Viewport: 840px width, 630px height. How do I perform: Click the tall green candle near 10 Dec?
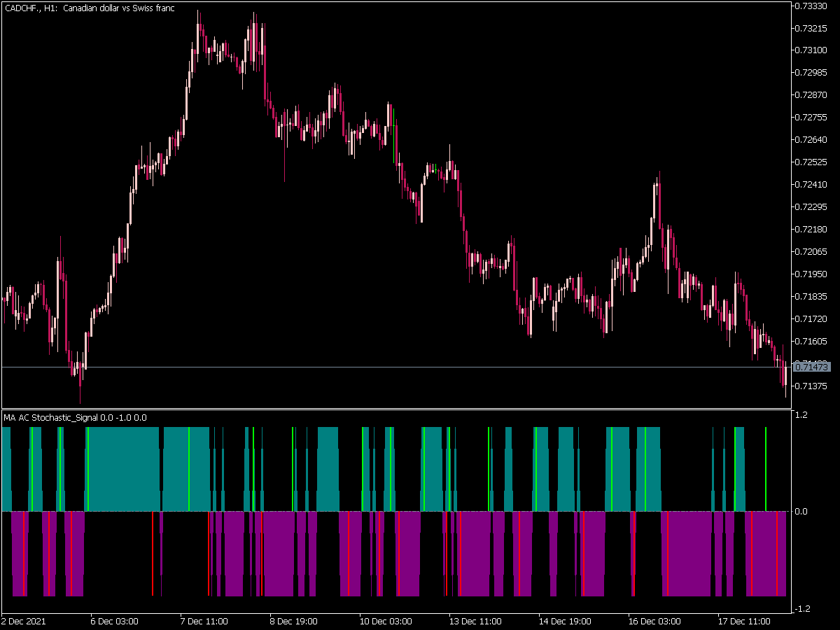click(394, 135)
